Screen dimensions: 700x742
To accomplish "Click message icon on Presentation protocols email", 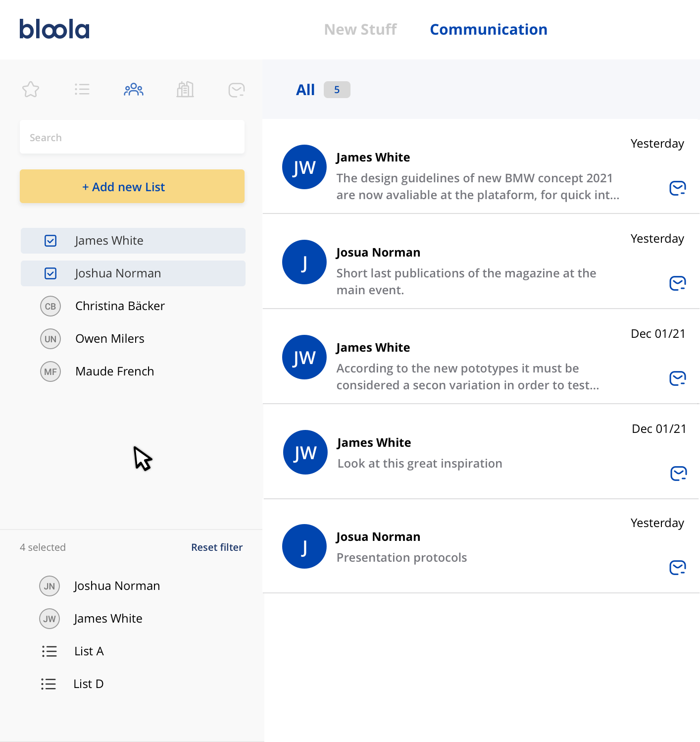I will click(x=678, y=568).
